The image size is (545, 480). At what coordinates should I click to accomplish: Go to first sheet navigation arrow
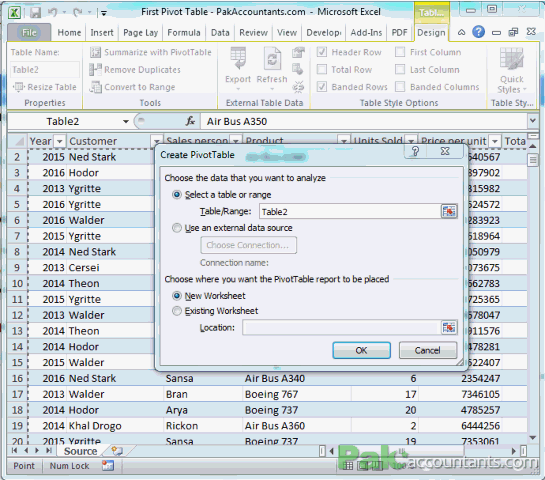[15, 450]
